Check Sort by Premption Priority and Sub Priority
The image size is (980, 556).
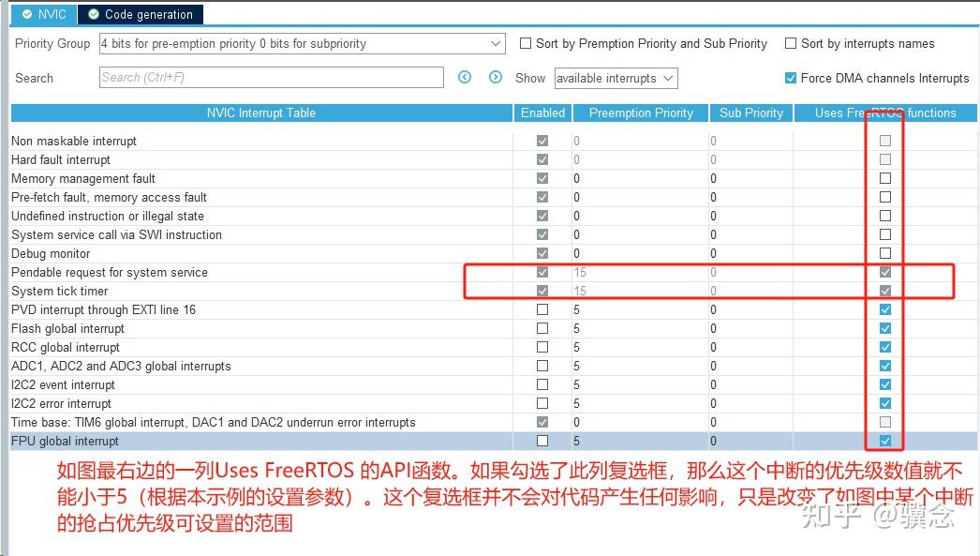point(526,43)
